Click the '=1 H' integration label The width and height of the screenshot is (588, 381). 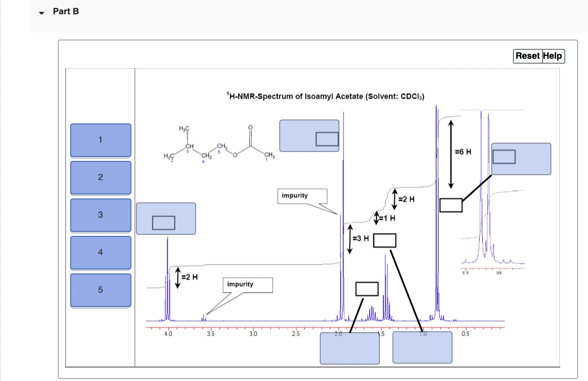[387, 218]
